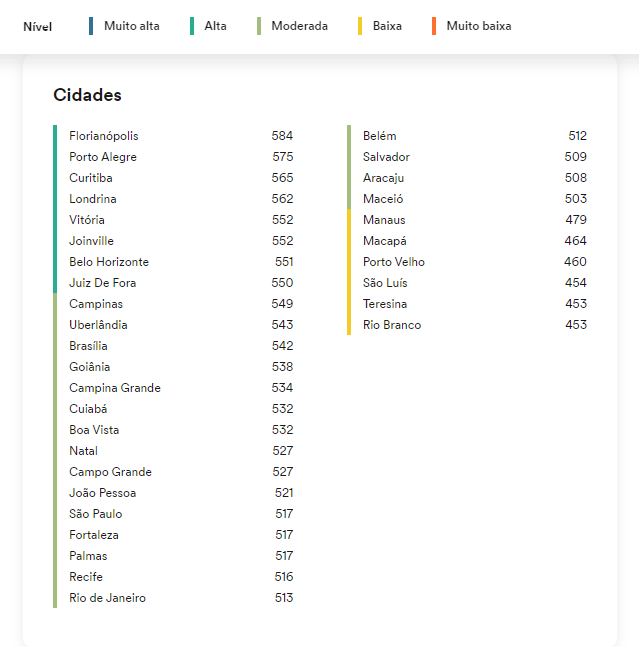Image resolution: width=639 pixels, height=647 pixels.
Task: Select Rio de Janeiro row
Action: [x=107, y=598]
